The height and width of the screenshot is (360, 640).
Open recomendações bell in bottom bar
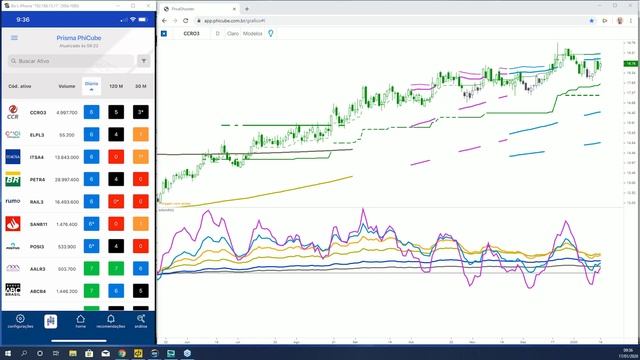tap(111, 321)
